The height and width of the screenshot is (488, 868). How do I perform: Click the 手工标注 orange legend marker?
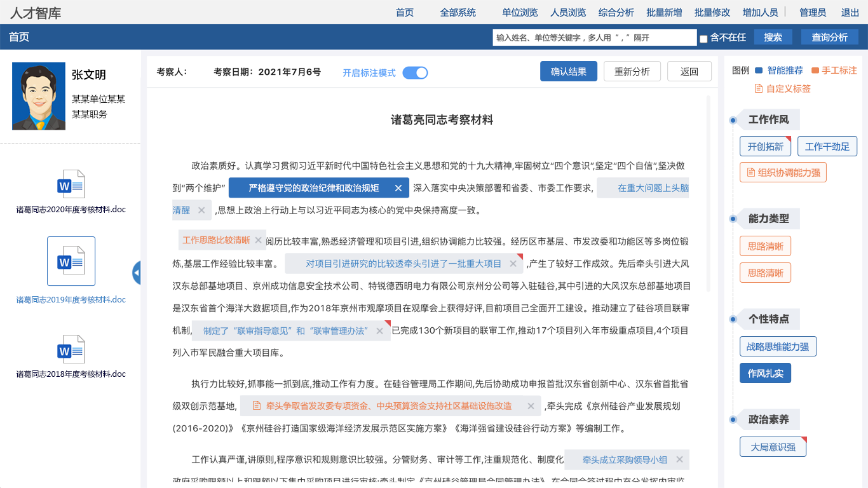pyautogui.click(x=815, y=71)
